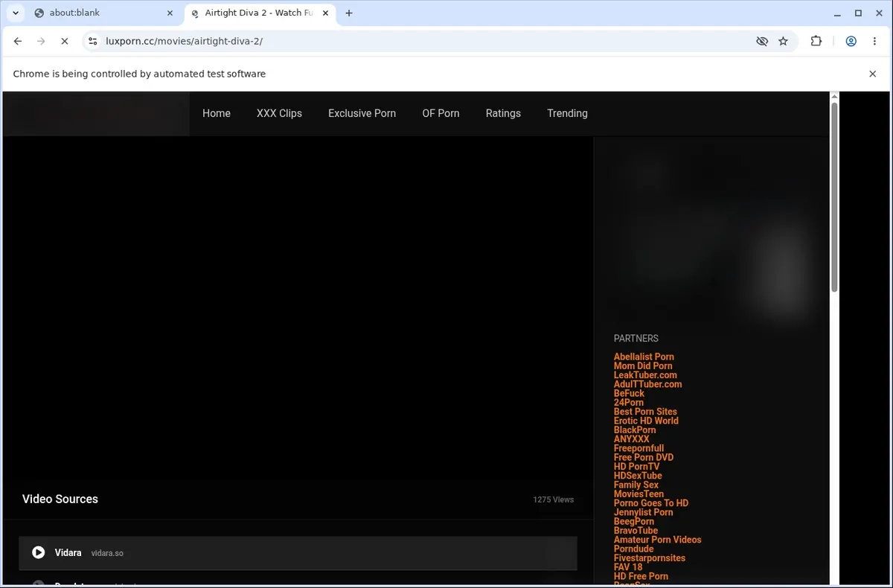Image resolution: width=893 pixels, height=588 pixels.
Task: Open the Porno Goes To HD link
Action: tap(651, 503)
